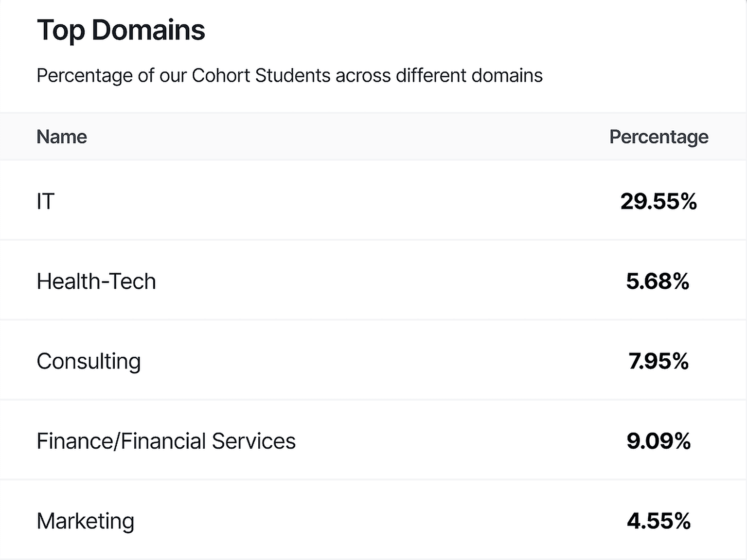Click the cohort students description sentence
The image size is (747, 560).
(289, 76)
